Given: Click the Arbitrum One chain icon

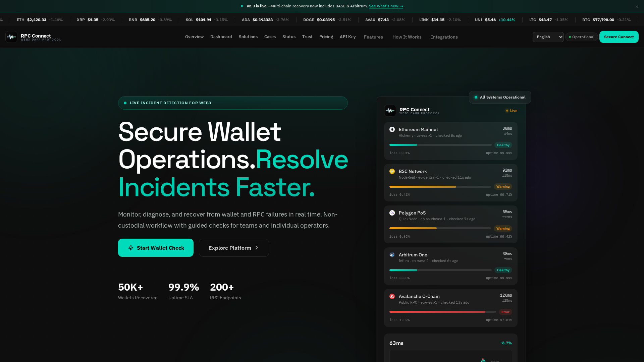Looking at the screenshot, I should tap(392, 255).
